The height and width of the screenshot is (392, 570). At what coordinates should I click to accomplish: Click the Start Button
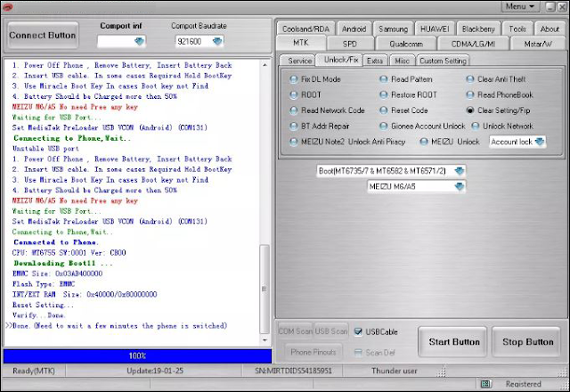[454, 342]
